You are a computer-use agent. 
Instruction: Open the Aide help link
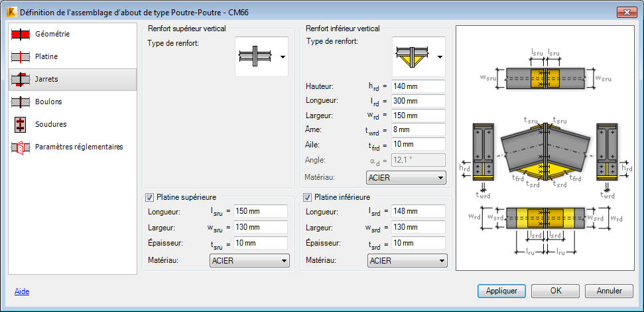(x=22, y=291)
